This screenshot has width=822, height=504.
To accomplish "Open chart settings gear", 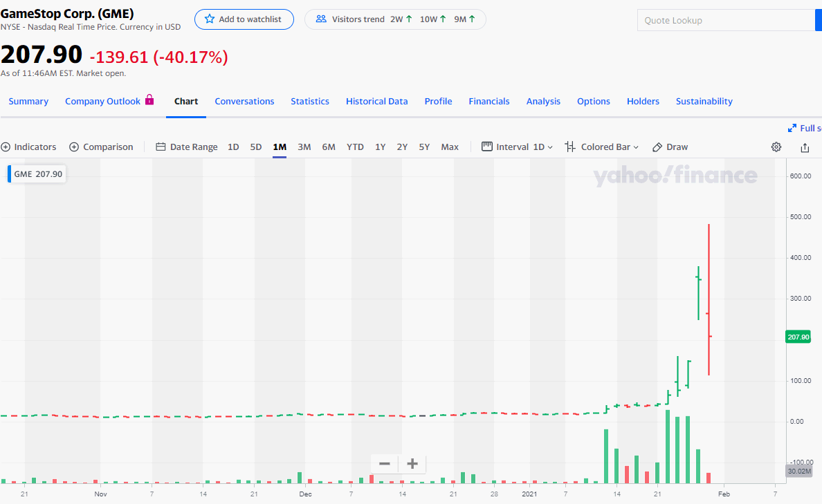I will click(x=776, y=147).
